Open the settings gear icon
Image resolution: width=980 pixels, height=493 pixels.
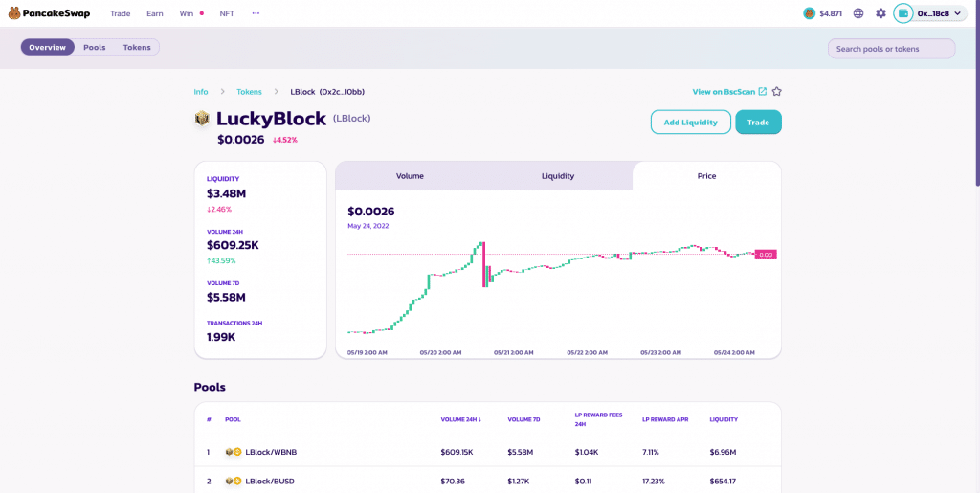click(x=880, y=13)
